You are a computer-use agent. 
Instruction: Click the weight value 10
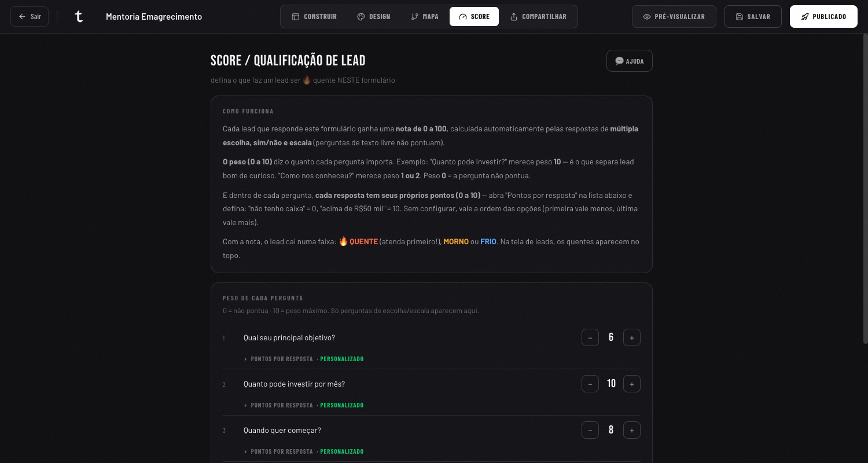pyautogui.click(x=611, y=384)
